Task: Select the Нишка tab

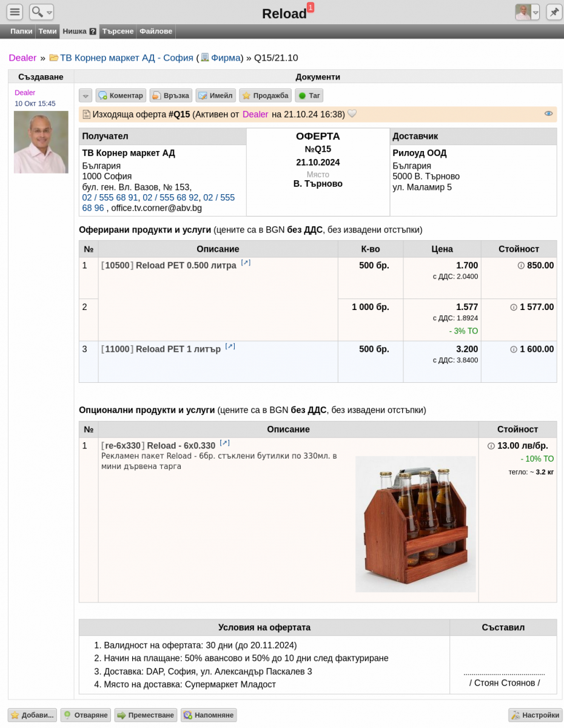Action: pyautogui.click(x=75, y=32)
